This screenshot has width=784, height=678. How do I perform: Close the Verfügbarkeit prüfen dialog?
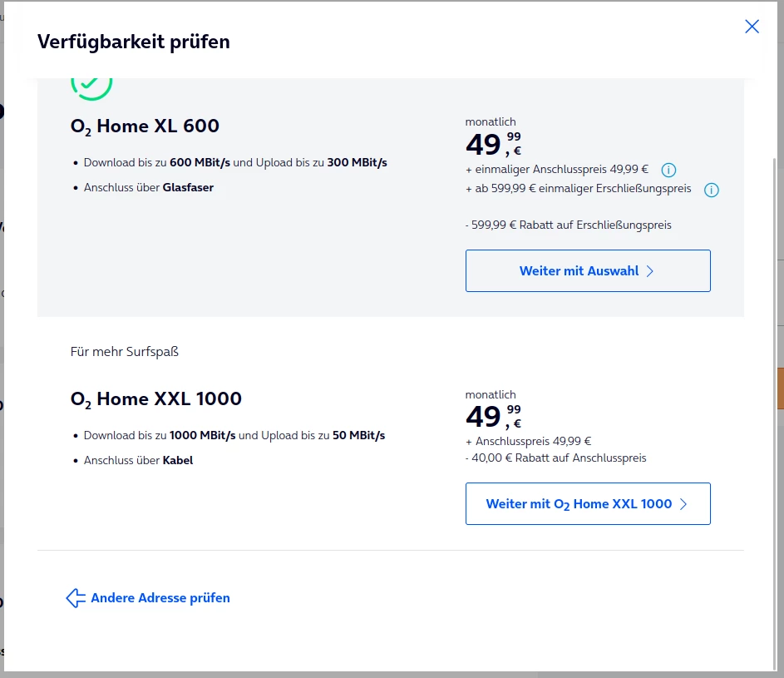point(752,27)
